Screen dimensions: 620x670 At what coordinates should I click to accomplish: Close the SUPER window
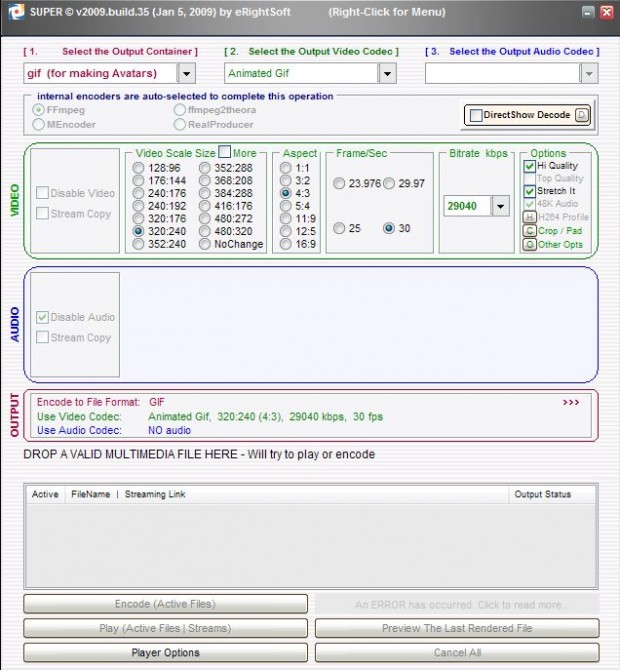point(607,12)
